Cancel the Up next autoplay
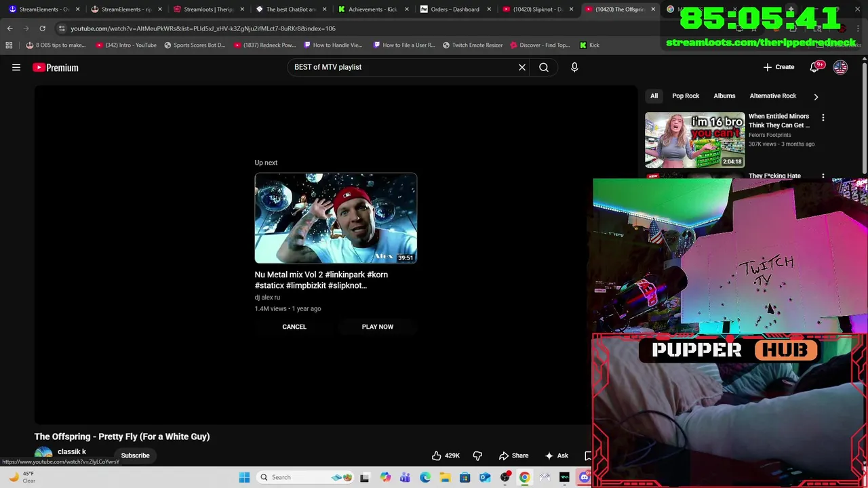This screenshot has width=868, height=488. tap(294, 327)
